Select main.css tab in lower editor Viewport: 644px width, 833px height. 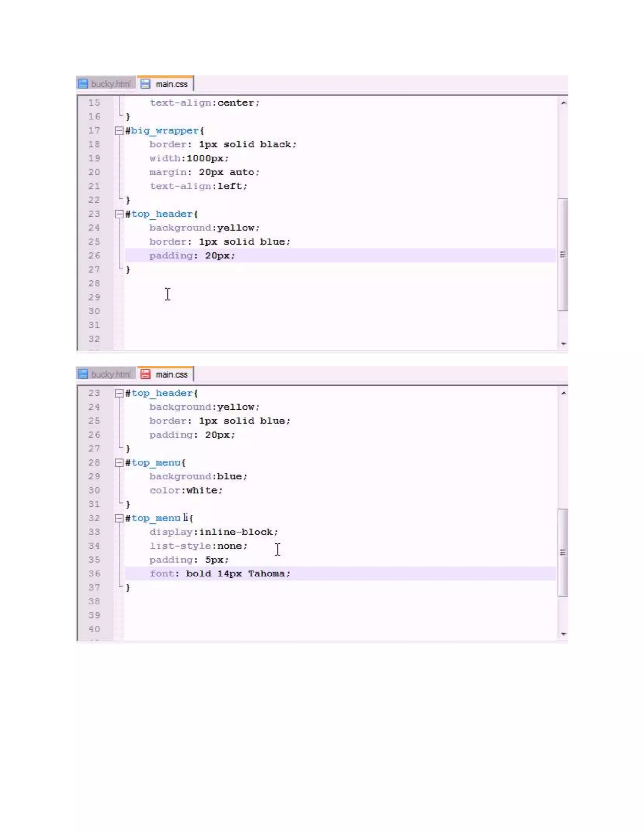165,374
